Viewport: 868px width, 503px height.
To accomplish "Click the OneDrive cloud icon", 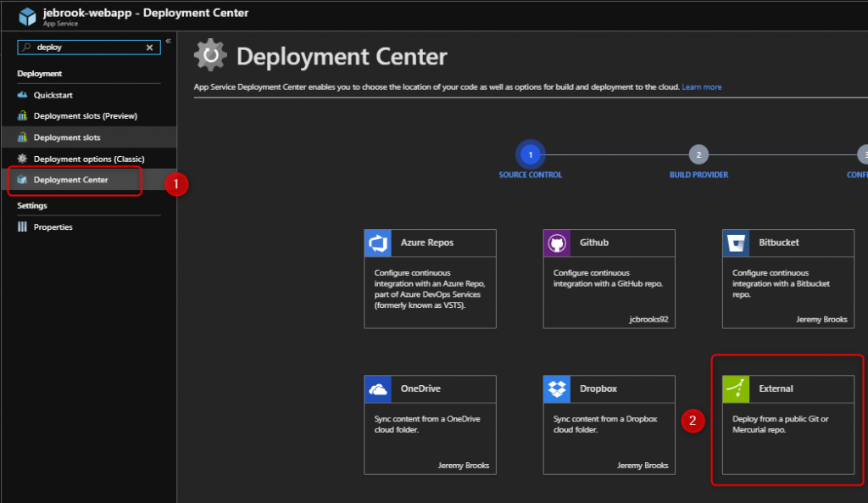I will (378, 389).
